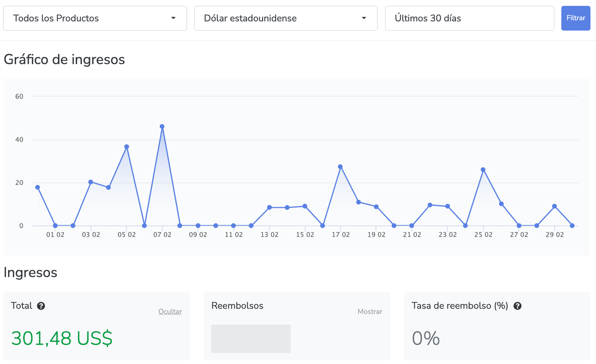596x364 pixels.
Task: Click the Reembolsos card title
Action: click(237, 306)
